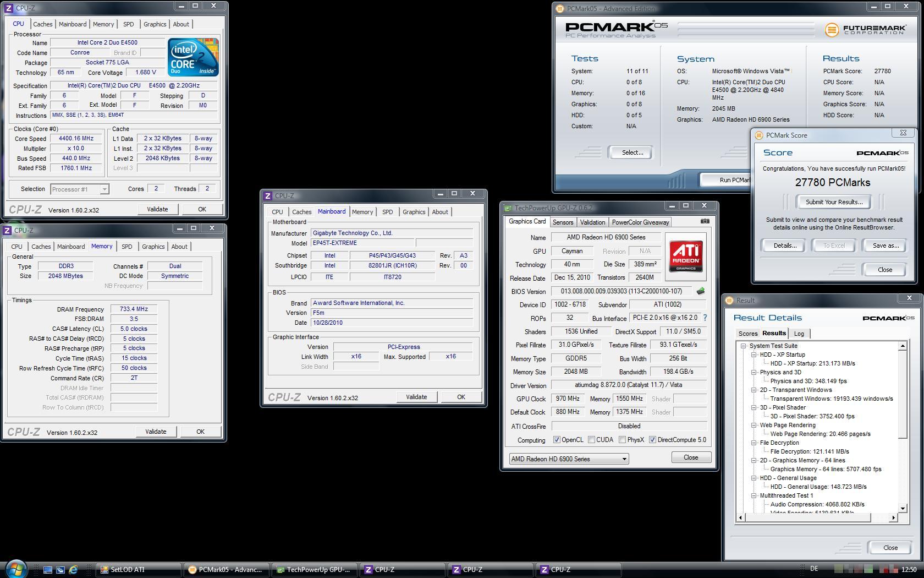Click the result tree vertical scrollbar
Viewport: 924px width, 578px height.
(903, 427)
